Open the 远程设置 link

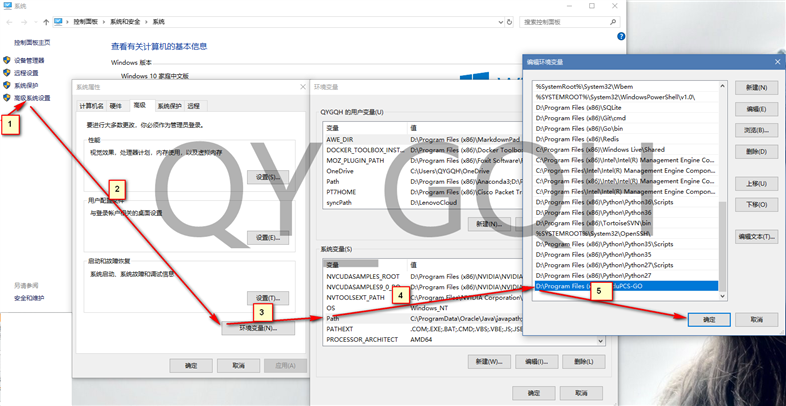point(26,73)
